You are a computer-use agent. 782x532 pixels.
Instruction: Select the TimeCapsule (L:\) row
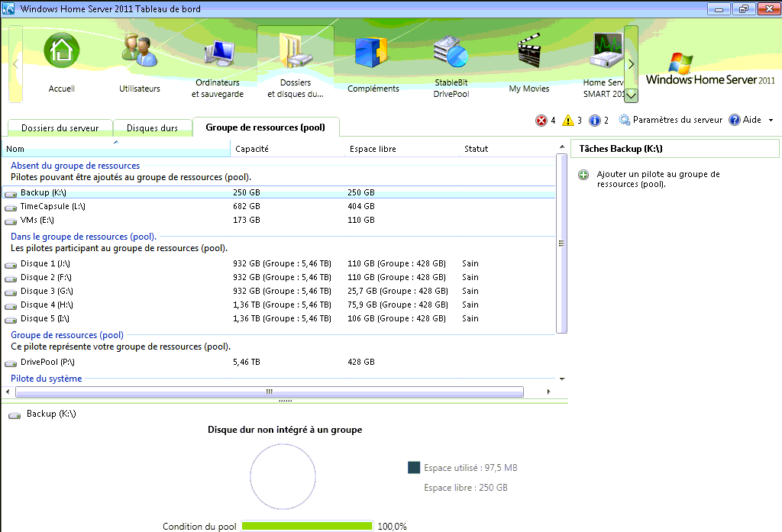coord(278,206)
